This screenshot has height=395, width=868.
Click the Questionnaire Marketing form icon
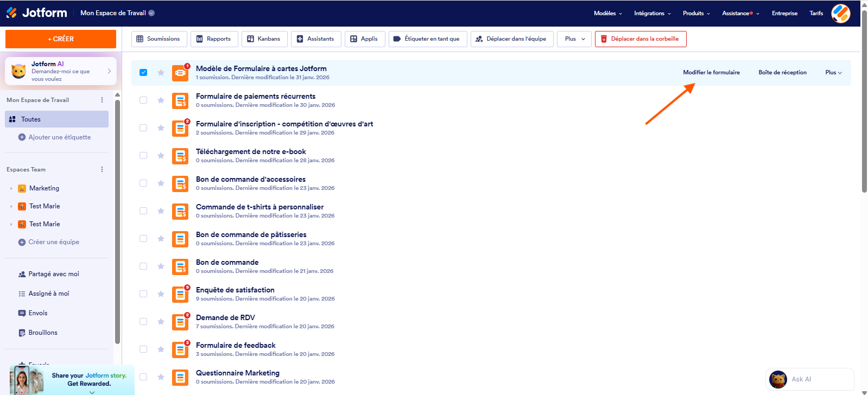(x=180, y=377)
